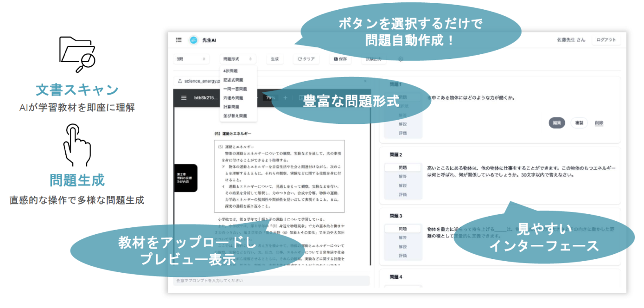Click the black 第2章 理科の目標及び内容 side tab
Screen dimensions: 644x308
185,178
